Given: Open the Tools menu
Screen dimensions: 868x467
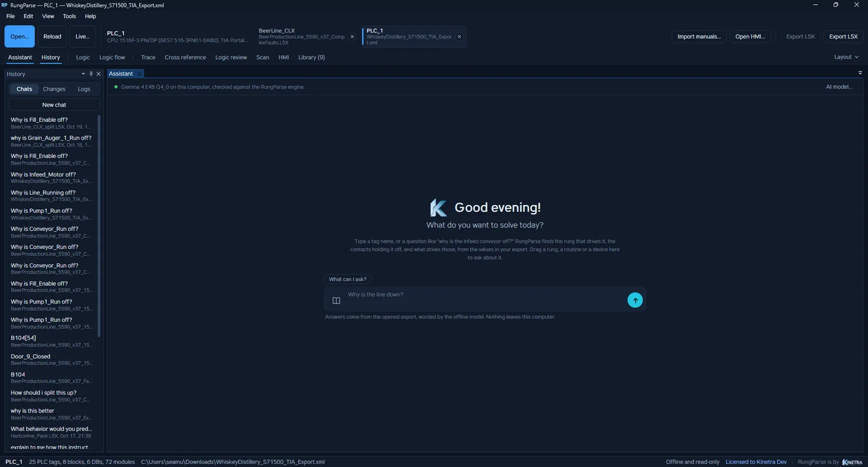Looking at the screenshot, I should coord(69,16).
